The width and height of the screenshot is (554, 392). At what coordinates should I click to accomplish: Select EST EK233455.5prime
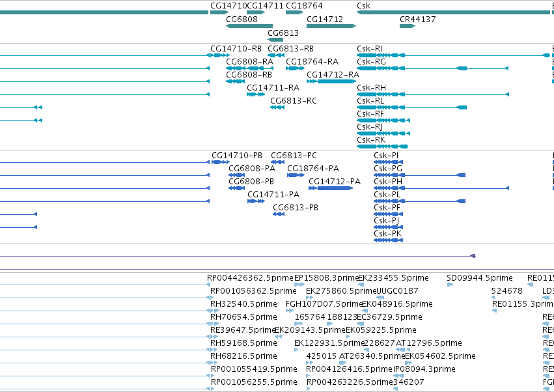click(x=361, y=285)
